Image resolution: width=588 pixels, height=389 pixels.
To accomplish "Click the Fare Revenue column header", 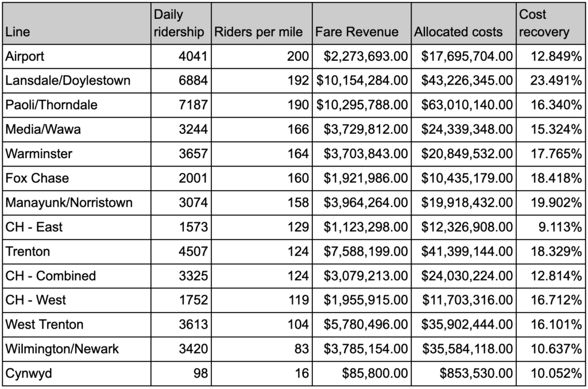I will [357, 32].
